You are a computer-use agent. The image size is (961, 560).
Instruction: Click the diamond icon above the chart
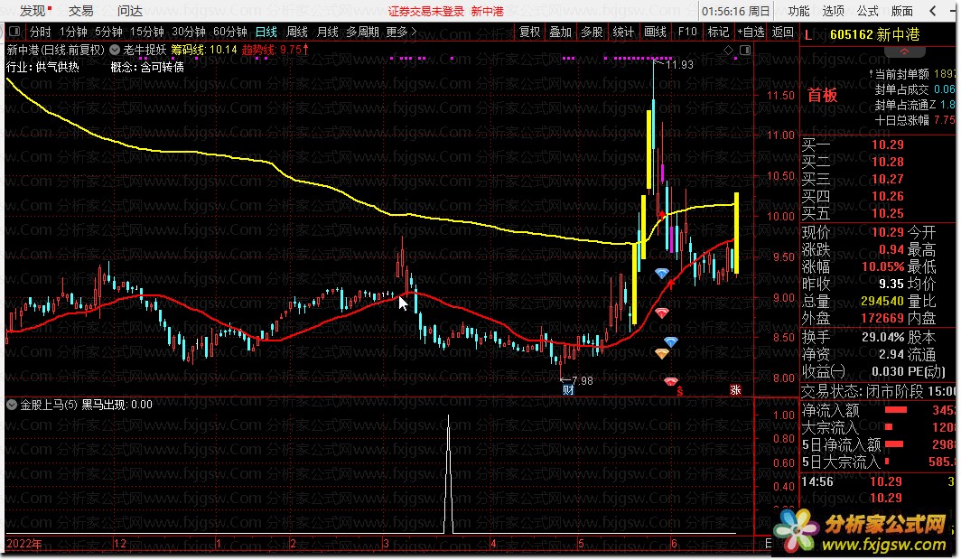(728, 51)
